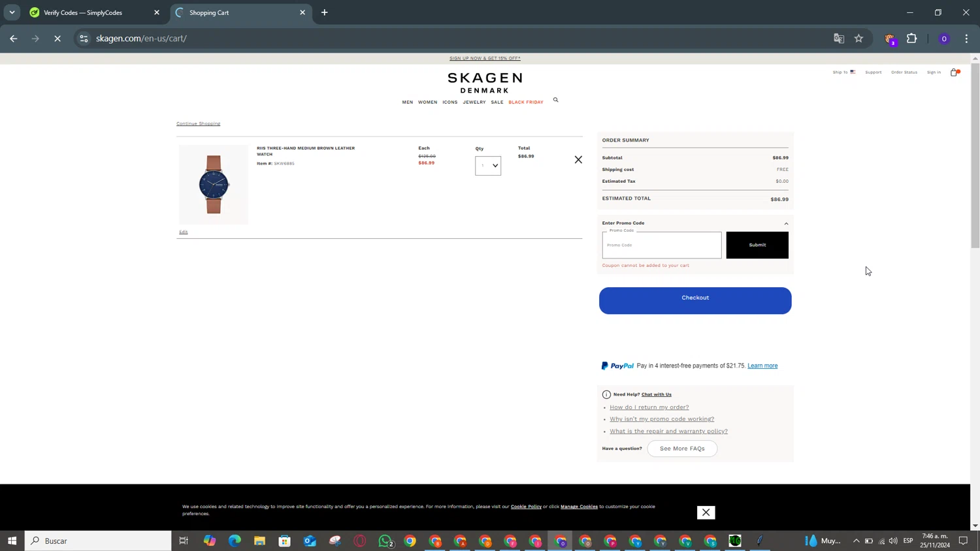Open the JEWELRY menu
980x551 pixels.
pos(474,102)
